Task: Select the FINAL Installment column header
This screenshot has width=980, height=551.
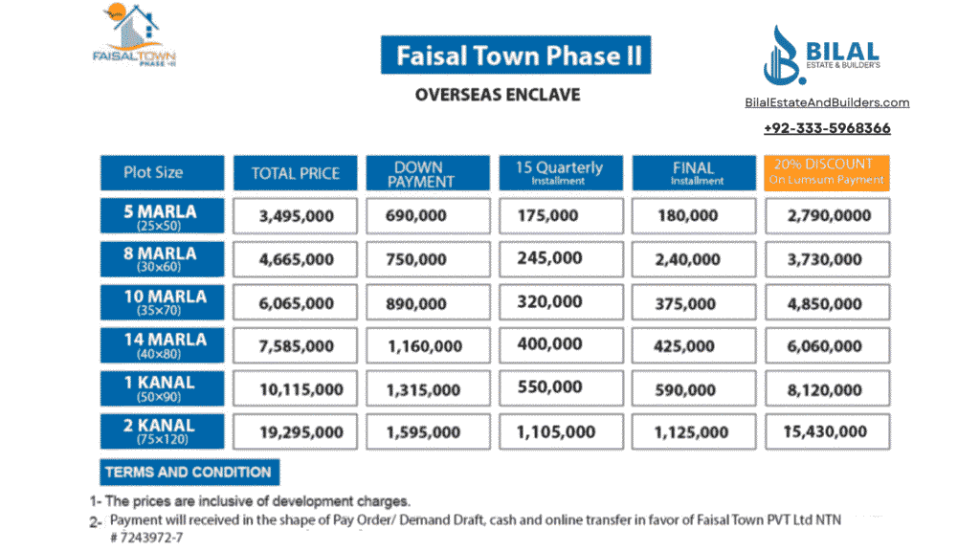Action: tap(693, 173)
